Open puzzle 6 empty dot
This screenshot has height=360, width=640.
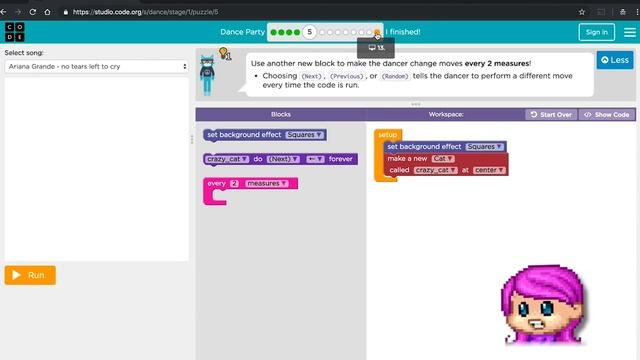[322, 32]
